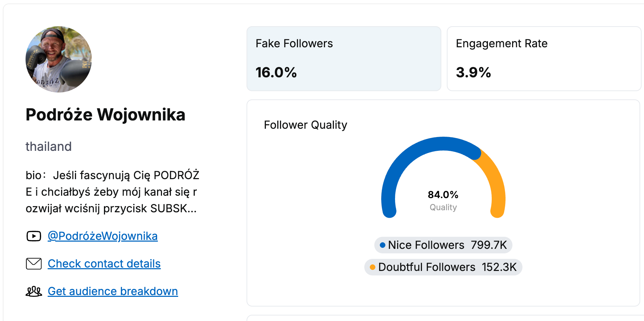Click the Podróże Wojownika profile name heading
The height and width of the screenshot is (321, 644).
105,115
